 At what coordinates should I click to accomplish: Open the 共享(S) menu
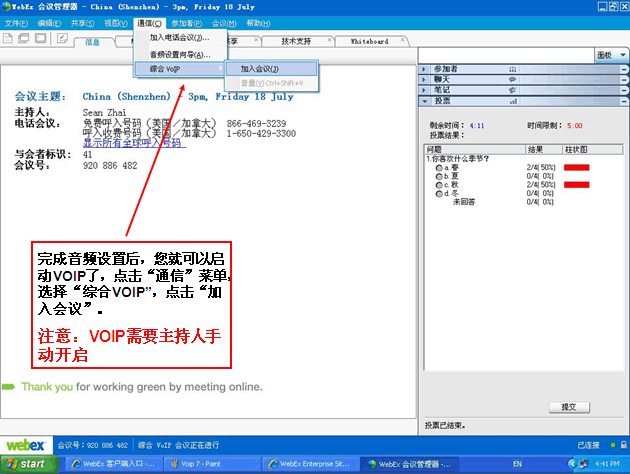[x=82, y=23]
